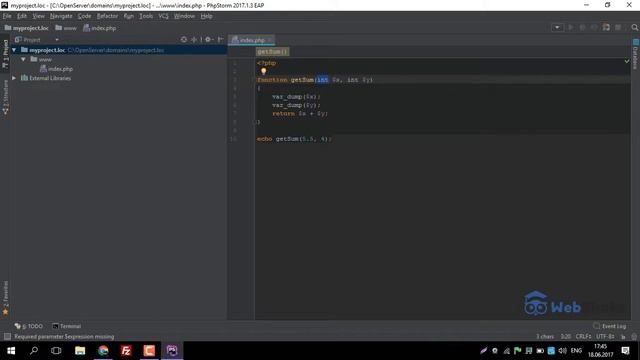
Task: Open the Event Log
Action: (610, 326)
